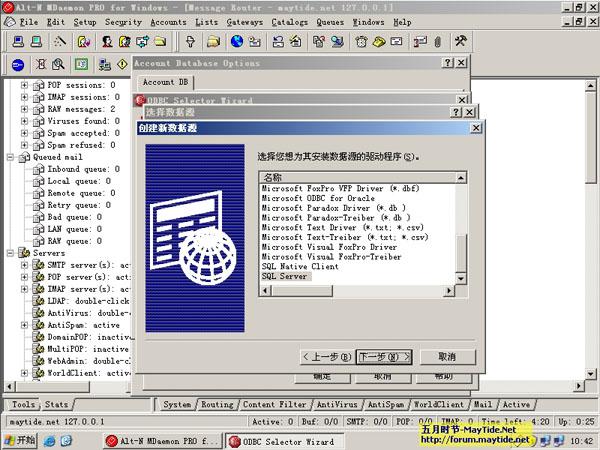600x450 pixels.
Task: Click the envelope mail toolbar icon
Action: click(396, 42)
